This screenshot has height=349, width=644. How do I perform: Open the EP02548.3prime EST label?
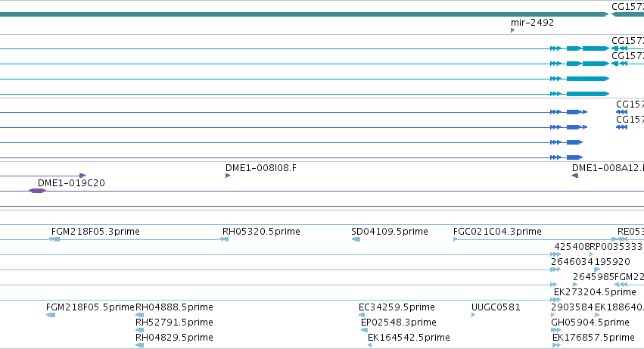click(x=398, y=323)
